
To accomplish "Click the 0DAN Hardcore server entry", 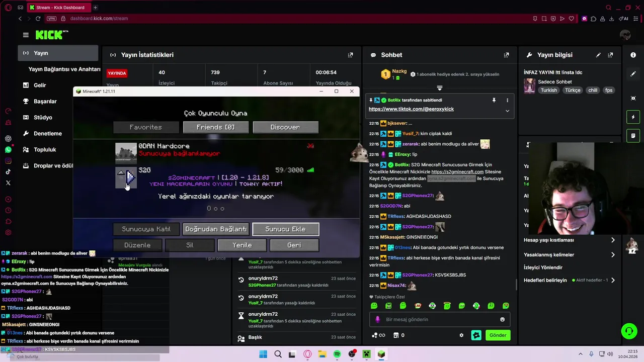I will click(215, 153).
